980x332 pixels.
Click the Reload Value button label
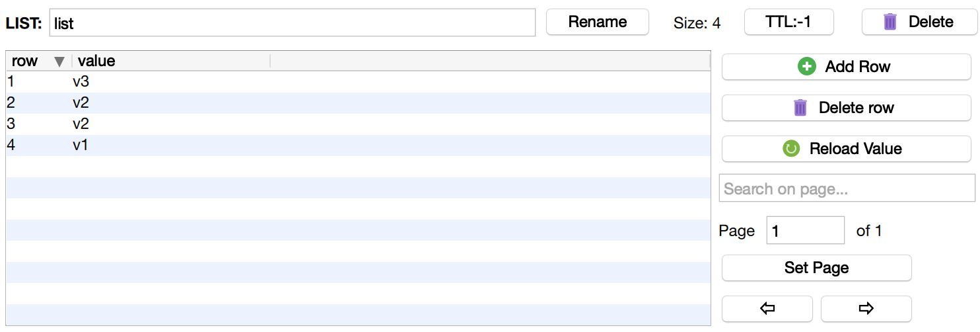tap(855, 149)
